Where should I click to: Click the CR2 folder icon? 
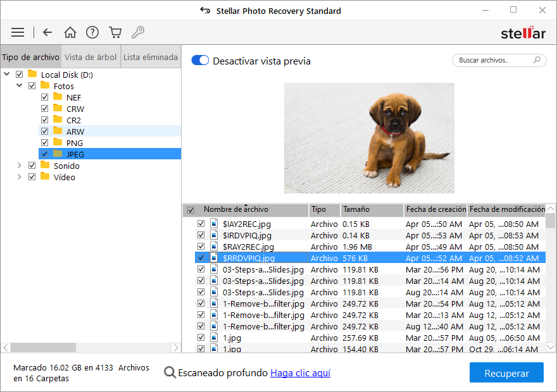pos(58,119)
